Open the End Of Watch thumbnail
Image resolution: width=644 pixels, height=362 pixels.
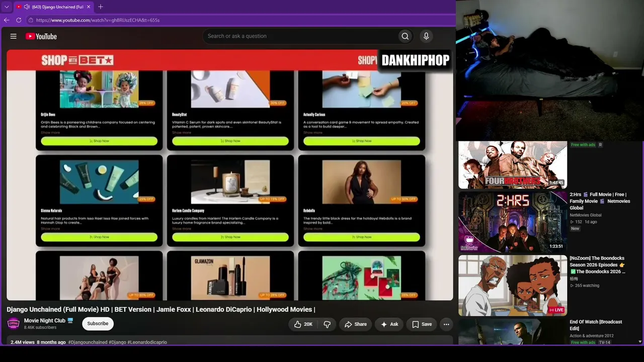click(513, 332)
